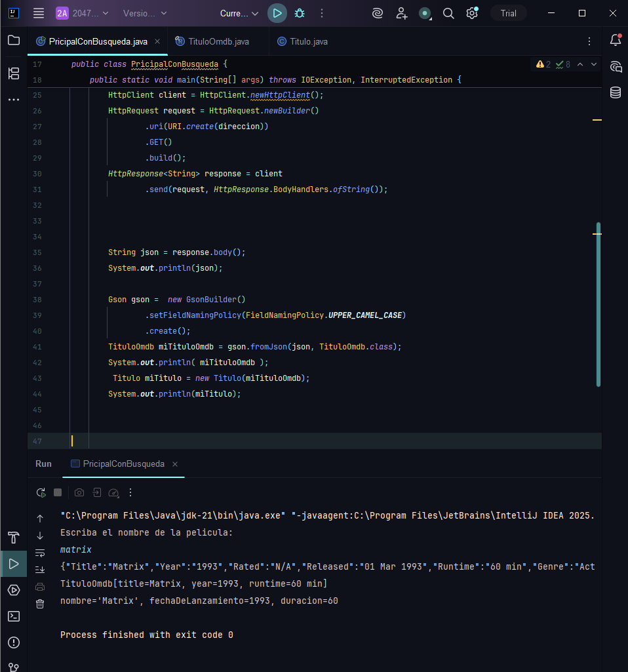This screenshot has width=628, height=672.
Task: Take a thread dump camera icon
Action: (79, 492)
